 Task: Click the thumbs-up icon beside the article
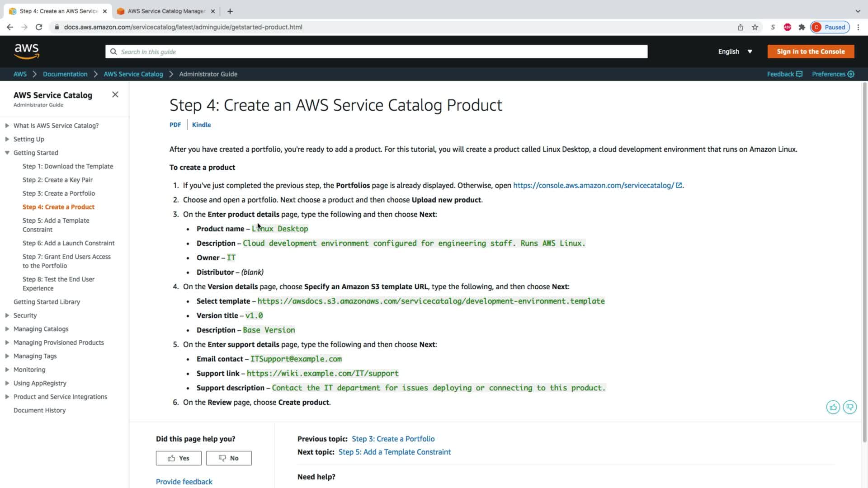pos(833,407)
